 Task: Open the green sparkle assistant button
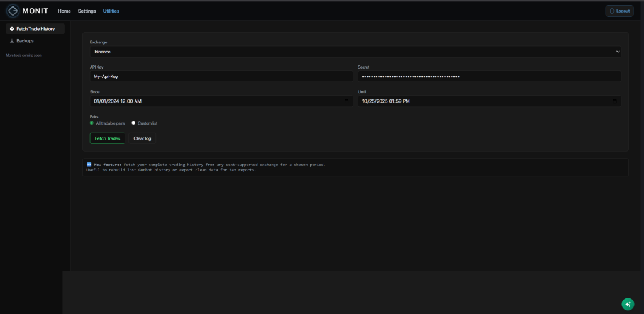coord(628,304)
